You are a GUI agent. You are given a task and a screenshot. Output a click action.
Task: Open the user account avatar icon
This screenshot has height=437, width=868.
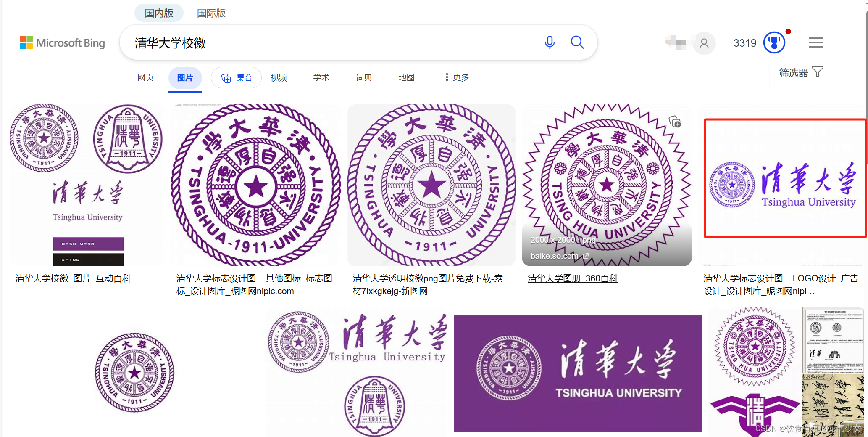point(704,43)
